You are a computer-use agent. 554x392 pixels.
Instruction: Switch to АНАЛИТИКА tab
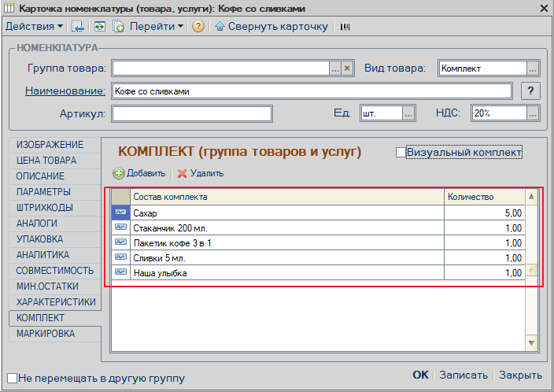click(x=55, y=255)
